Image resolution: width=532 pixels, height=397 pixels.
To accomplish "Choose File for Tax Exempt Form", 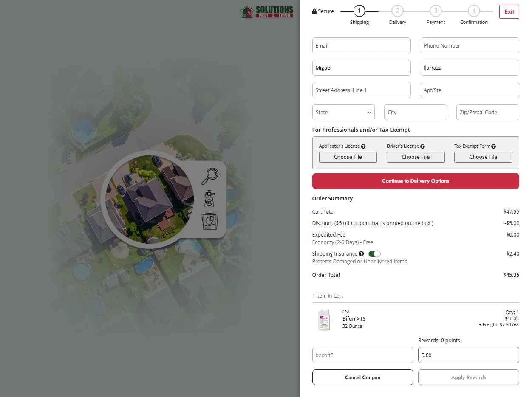I will (x=483, y=157).
